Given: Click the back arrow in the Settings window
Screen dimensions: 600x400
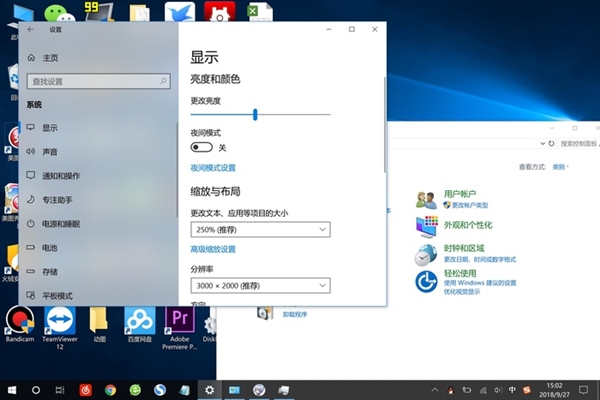Looking at the screenshot, I should tap(31, 30).
